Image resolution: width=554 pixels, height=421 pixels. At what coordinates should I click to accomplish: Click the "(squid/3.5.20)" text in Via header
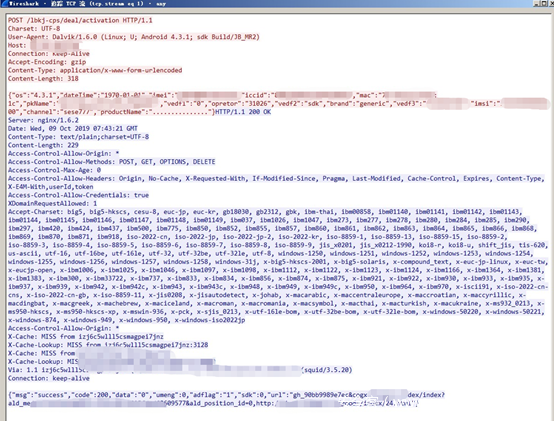point(327,370)
